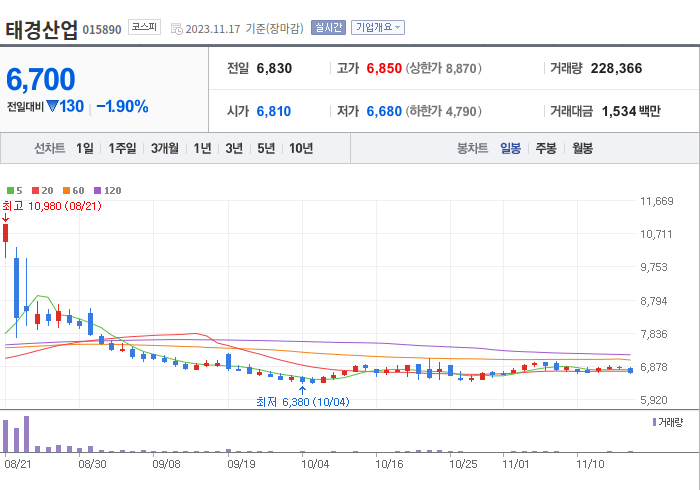Click the 최저 6,380 (10/04) label

(303, 402)
